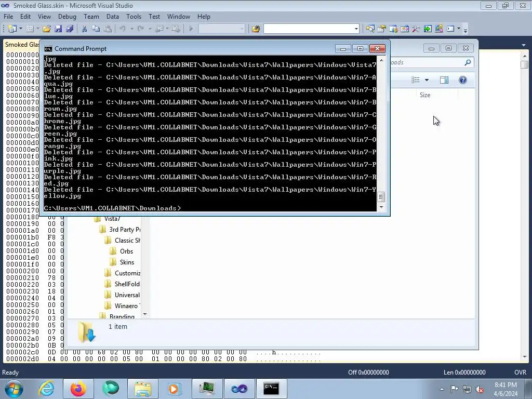Click the Explorer search magnifier icon
532x399 pixels.
click(x=468, y=62)
